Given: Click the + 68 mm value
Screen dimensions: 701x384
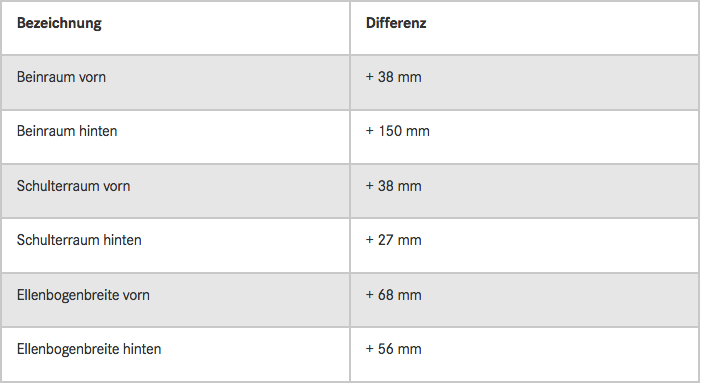Looking at the screenshot, I should coord(393,295).
